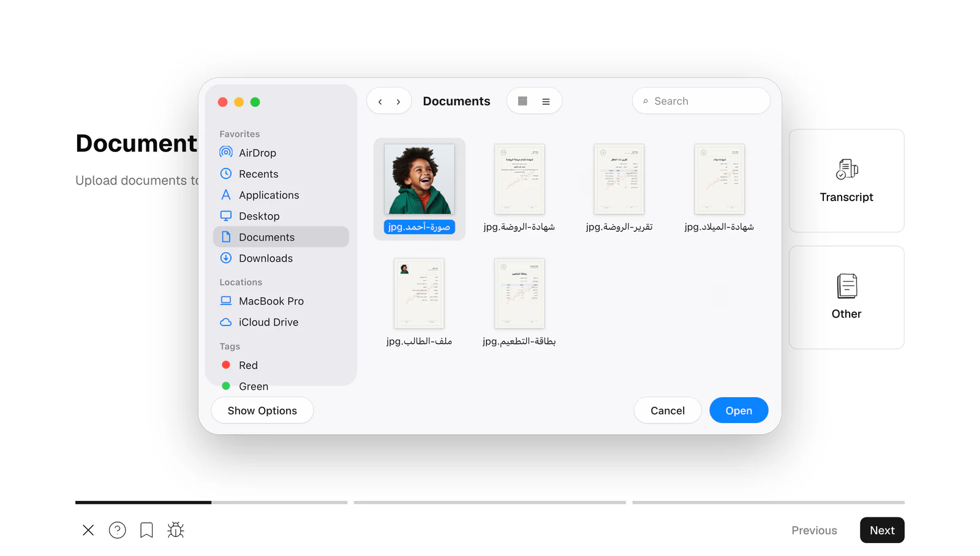Click the Next button
The height and width of the screenshot is (556, 980).
(x=882, y=530)
